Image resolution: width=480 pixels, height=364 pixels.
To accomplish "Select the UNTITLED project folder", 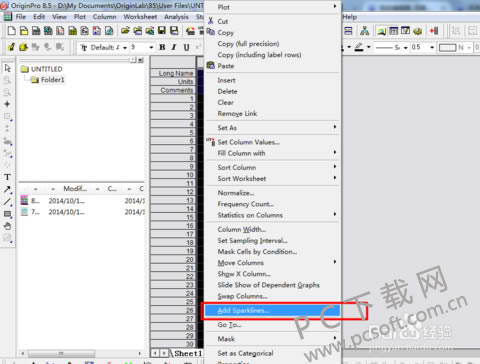I will coord(42,69).
